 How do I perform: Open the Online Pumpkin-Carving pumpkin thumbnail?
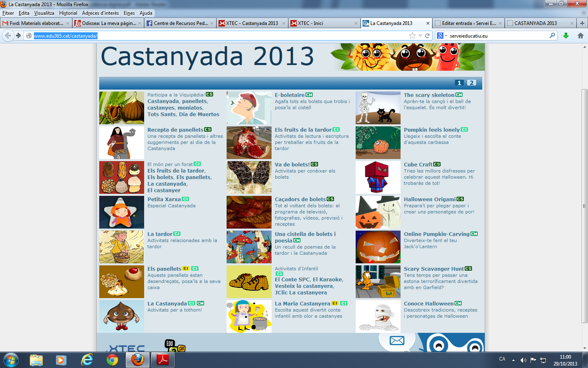coord(378,247)
